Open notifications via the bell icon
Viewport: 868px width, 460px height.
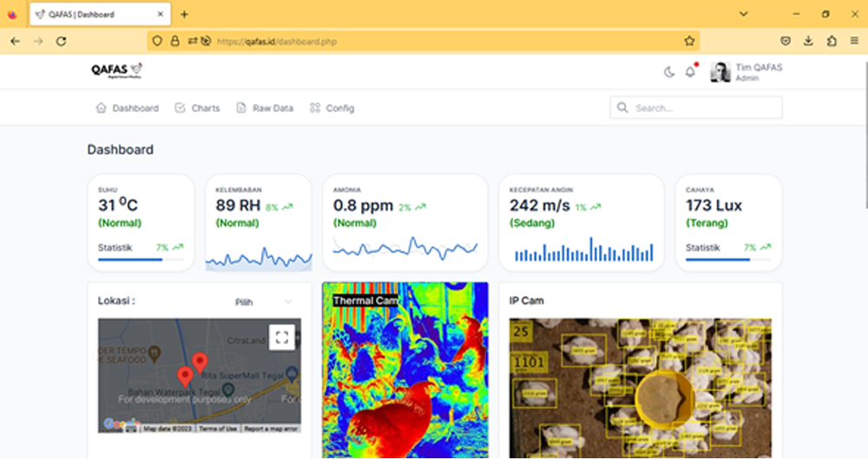tap(690, 72)
